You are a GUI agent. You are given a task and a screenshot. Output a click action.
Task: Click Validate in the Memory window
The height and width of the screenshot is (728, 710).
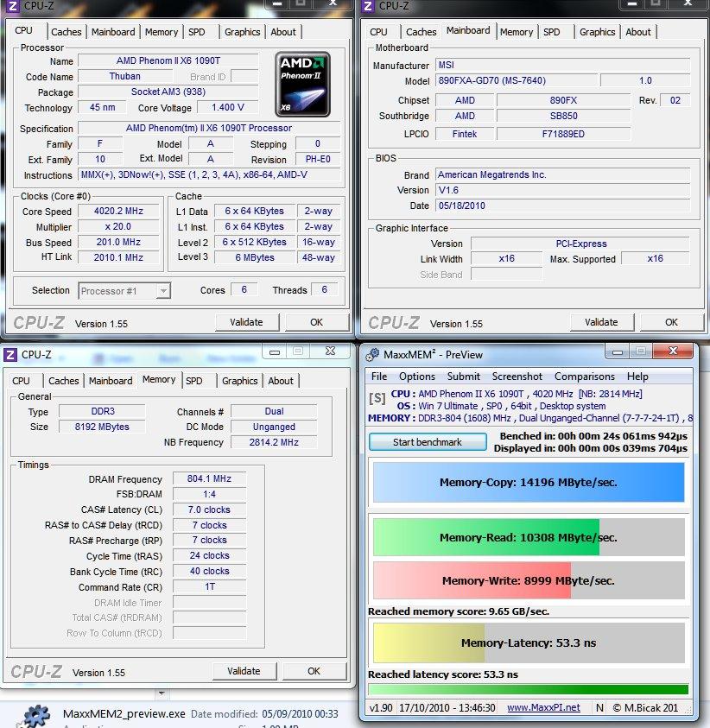(x=244, y=671)
